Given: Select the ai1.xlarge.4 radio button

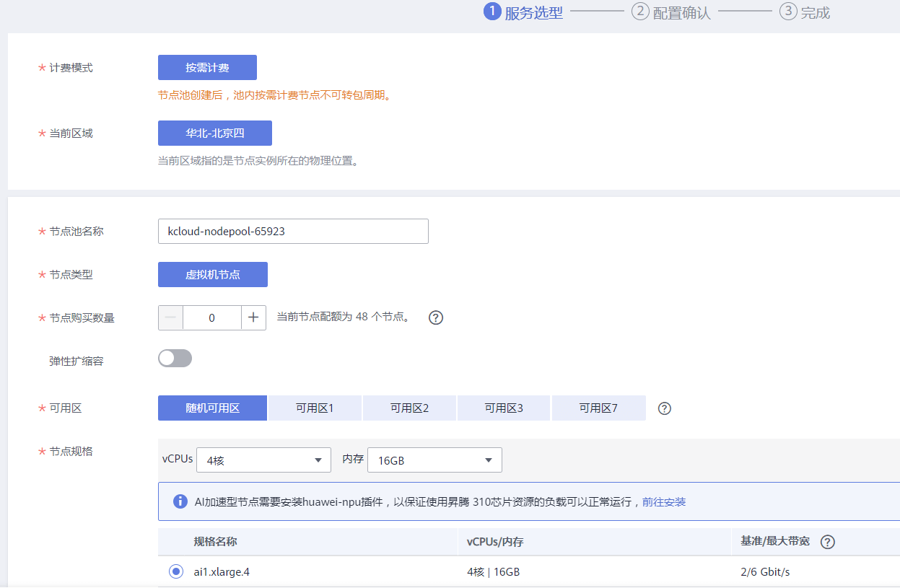Looking at the screenshot, I should pyautogui.click(x=175, y=571).
